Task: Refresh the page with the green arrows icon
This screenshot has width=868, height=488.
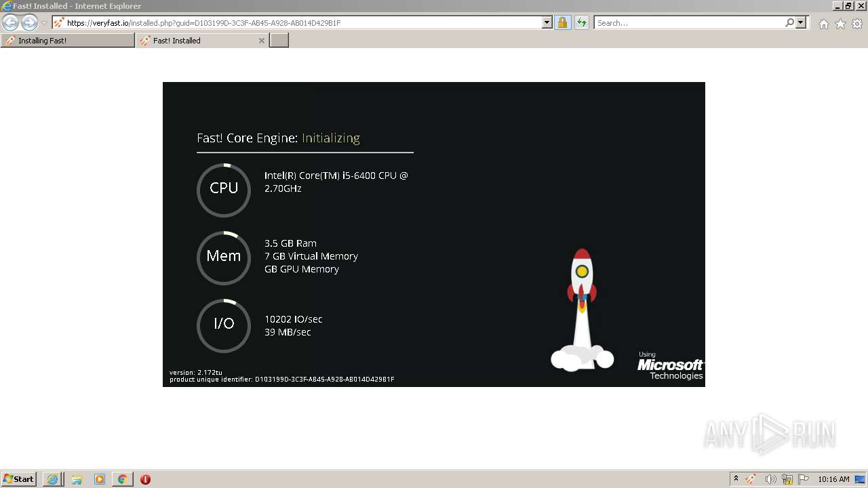Action: coord(581,23)
